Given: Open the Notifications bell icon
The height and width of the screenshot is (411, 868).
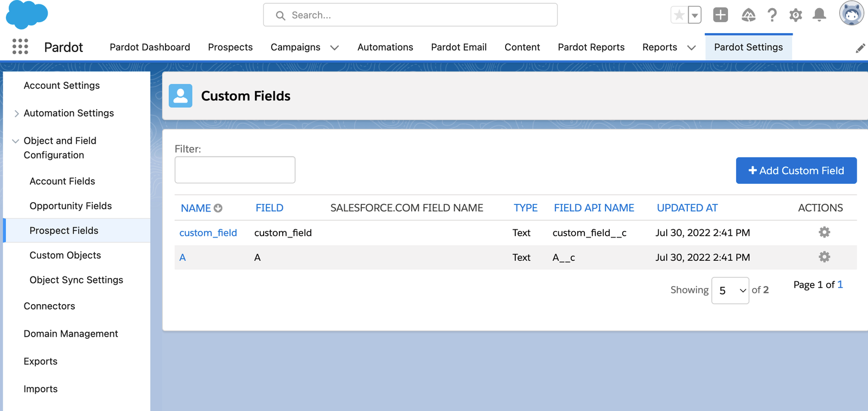Looking at the screenshot, I should coord(819,15).
